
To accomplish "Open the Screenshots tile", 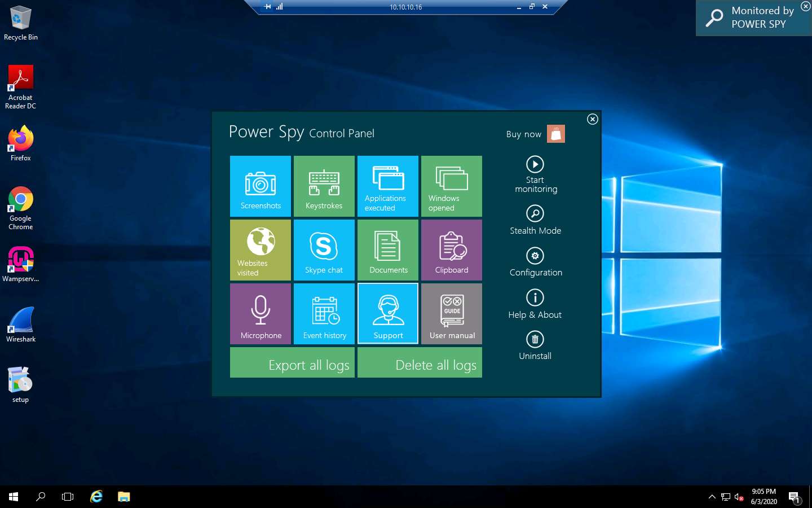I will [x=261, y=186].
